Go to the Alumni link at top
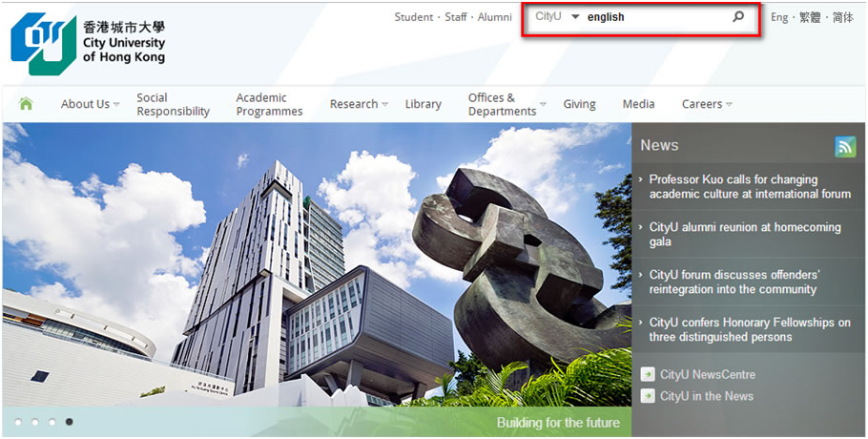The image size is (868, 439). click(494, 17)
